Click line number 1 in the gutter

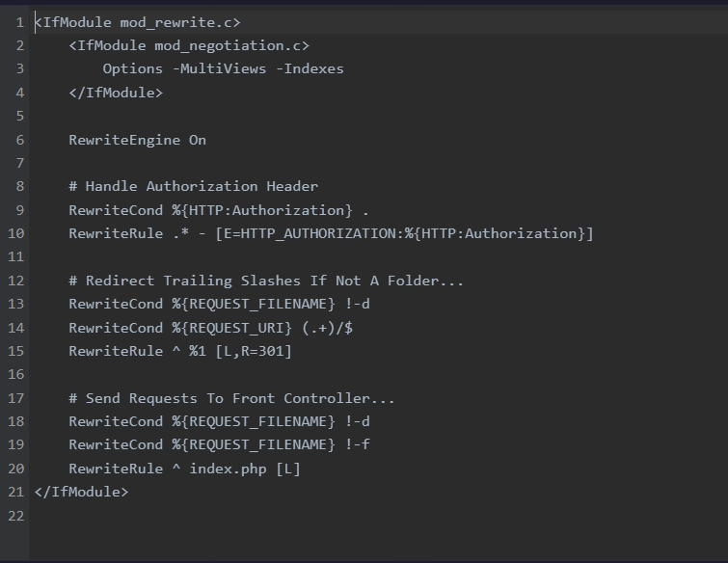click(x=19, y=22)
